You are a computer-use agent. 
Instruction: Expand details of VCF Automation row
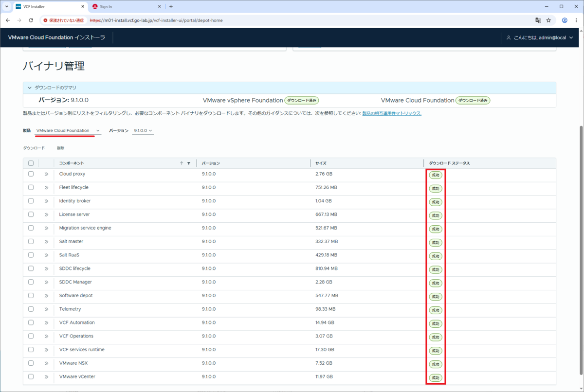pos(46,322)
